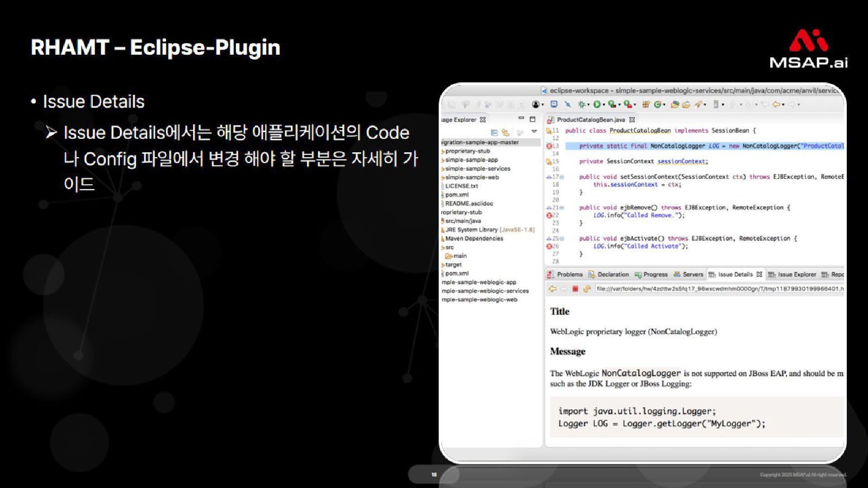Click error marker on line 22

(x=549, y=216)
